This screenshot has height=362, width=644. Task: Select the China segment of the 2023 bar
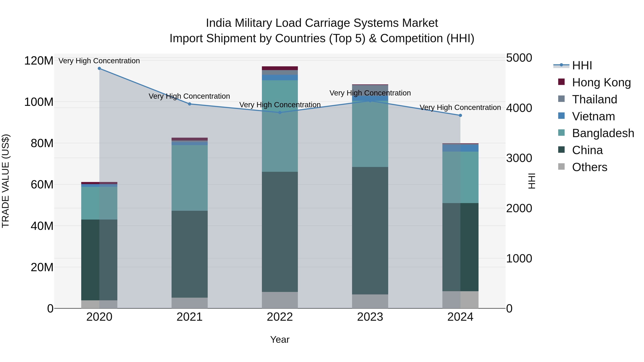[370, 231]
